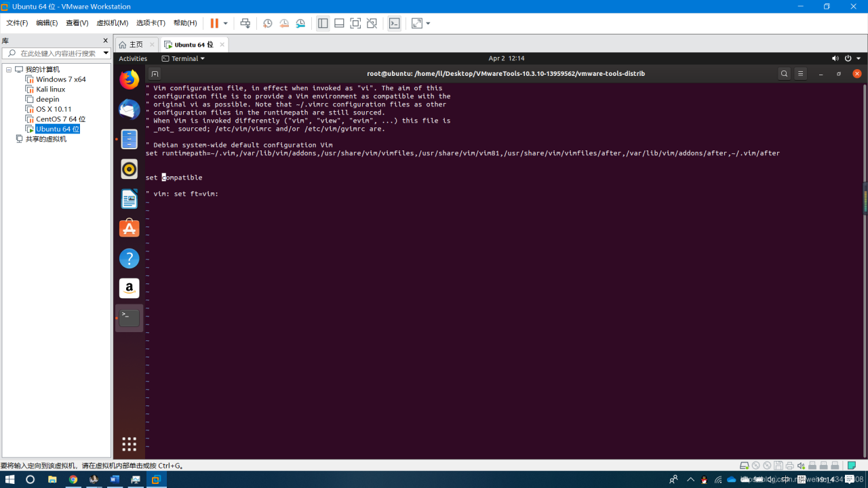Open the VMware message log icon
868x488 pixels.
pyautogui.click(x=852, y=466)
